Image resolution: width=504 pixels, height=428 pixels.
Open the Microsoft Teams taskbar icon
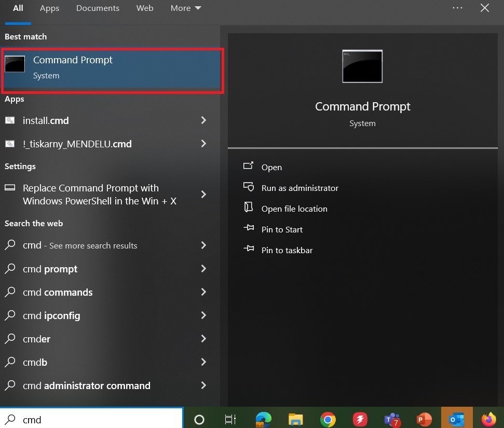pyautogui.click(x=391, y=419)
